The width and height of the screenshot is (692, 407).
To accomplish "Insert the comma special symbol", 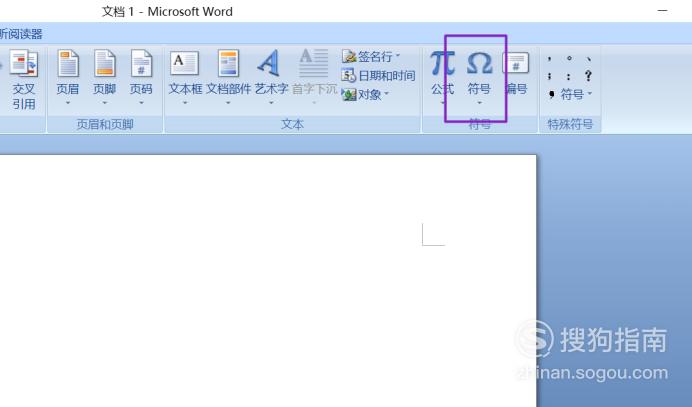I will [x=549, y=58].
